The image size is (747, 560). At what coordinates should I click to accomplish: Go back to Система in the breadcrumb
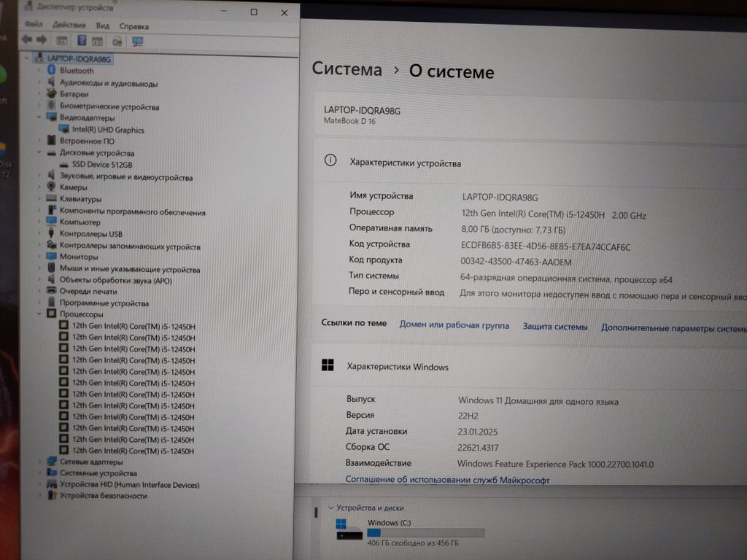pos(347,69)
